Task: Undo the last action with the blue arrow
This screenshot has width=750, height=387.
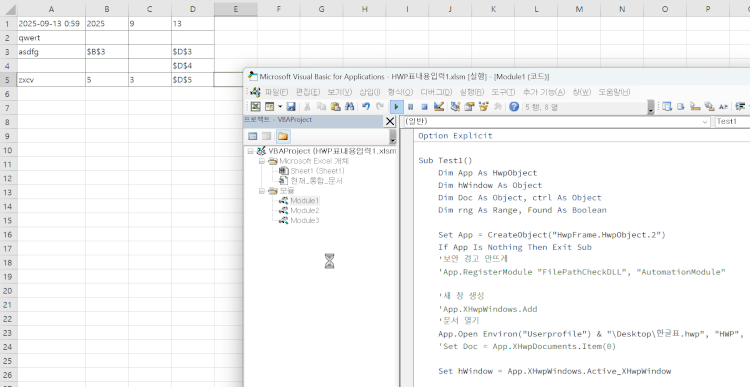Action: [366, 106]
